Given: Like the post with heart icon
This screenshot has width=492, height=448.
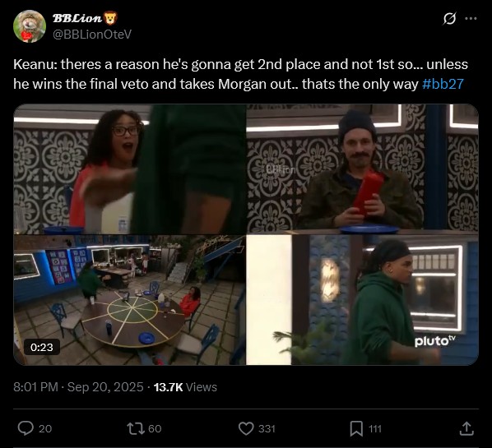Looking at the screenshot, I should pos(246,428).
